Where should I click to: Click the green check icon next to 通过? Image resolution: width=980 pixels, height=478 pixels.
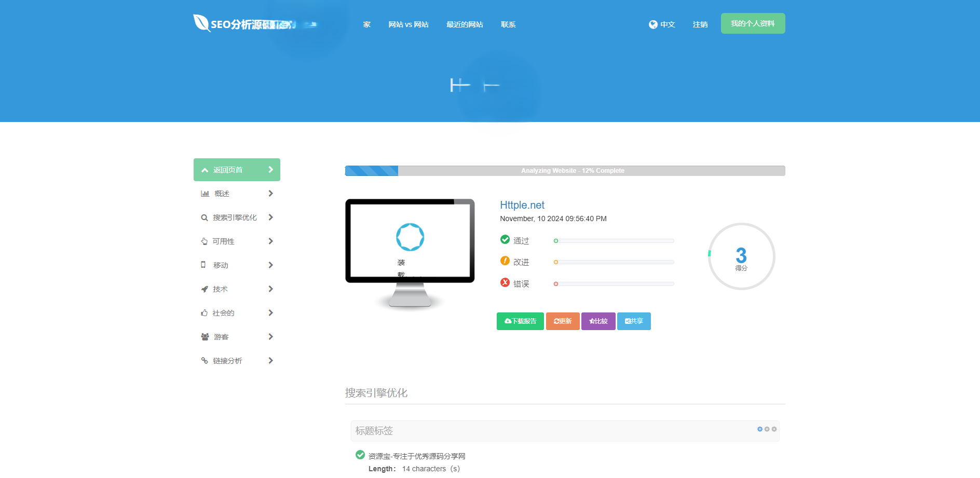pyautogui.click(x=505, y=239)
